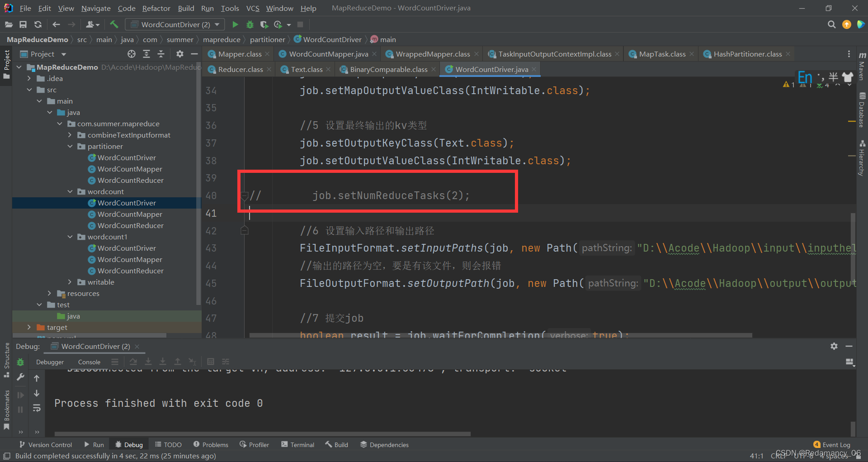Click the Save All toolbar icon
Screen dimensions: 868x462
pyautogui.click(x=23, y=24)
